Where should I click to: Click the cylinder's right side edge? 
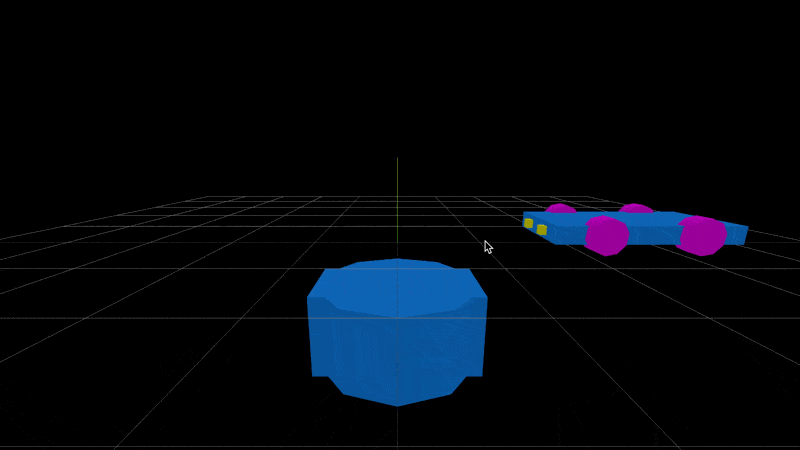coord(485,335)
